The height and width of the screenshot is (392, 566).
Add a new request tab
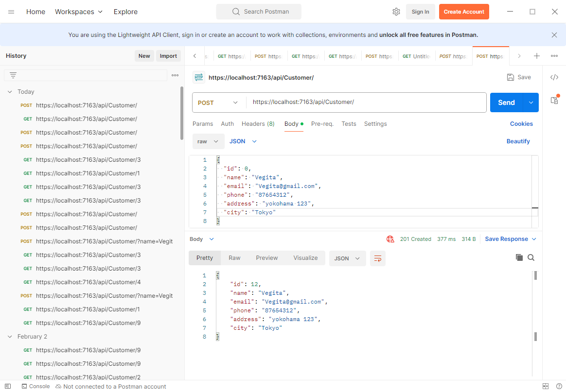pyautogui.click(x=537, y=56)
